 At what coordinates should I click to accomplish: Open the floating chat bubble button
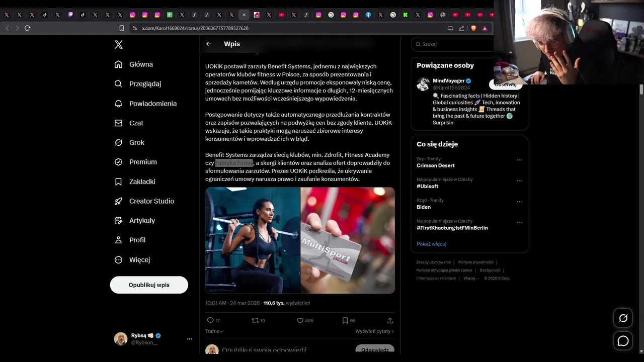coord(623,341)
